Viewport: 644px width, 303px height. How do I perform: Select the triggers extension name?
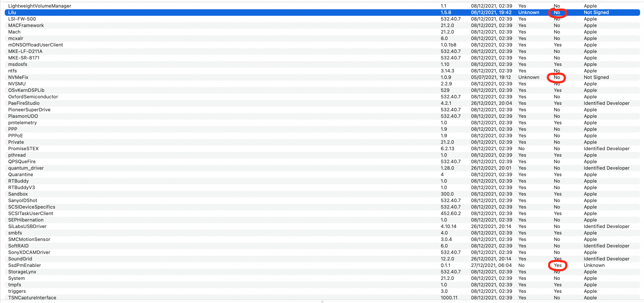pos(17,291)
